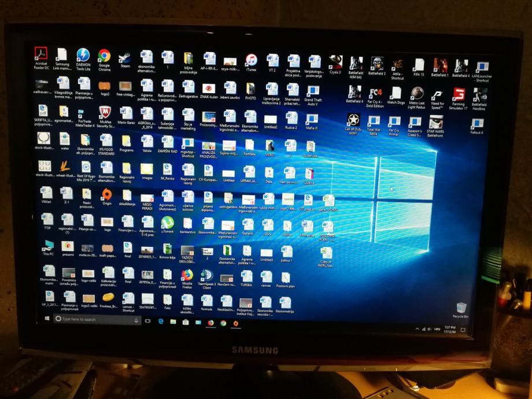Open the Steam desktop shortcut

pos(125,60)
